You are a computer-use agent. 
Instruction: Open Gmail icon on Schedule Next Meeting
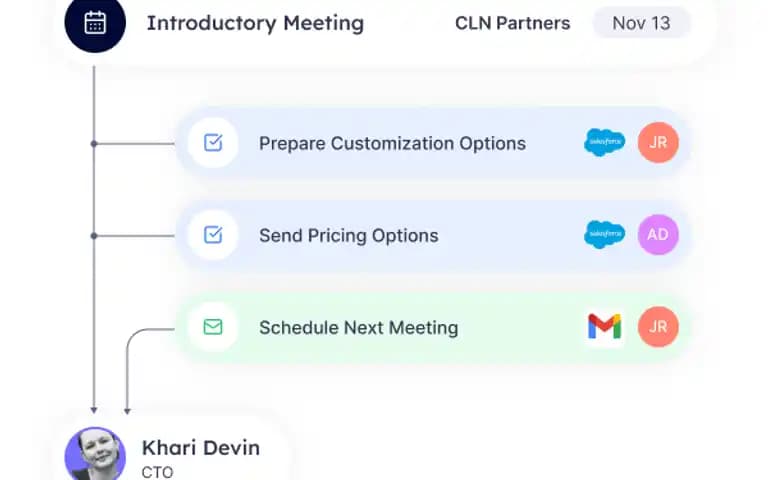(604, 327)
